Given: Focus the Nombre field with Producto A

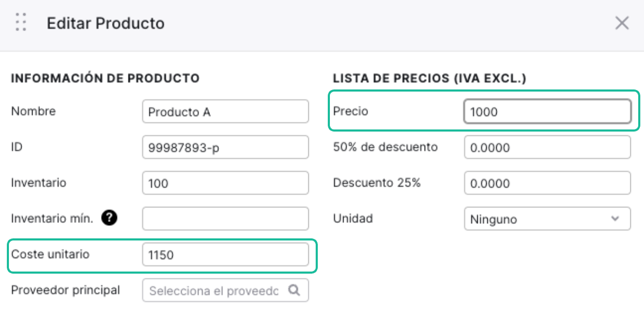Looking at the screenshot, I should tap(225, 112).
